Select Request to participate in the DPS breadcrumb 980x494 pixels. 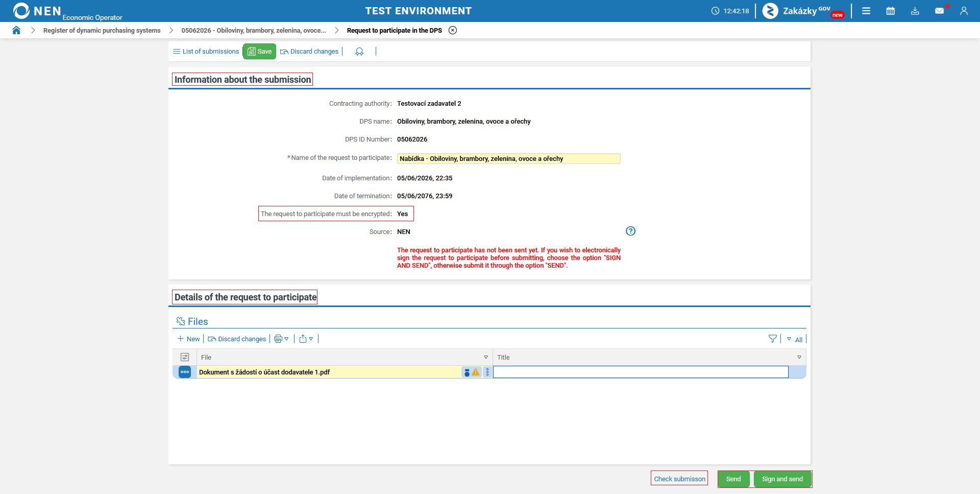(395, 30)
